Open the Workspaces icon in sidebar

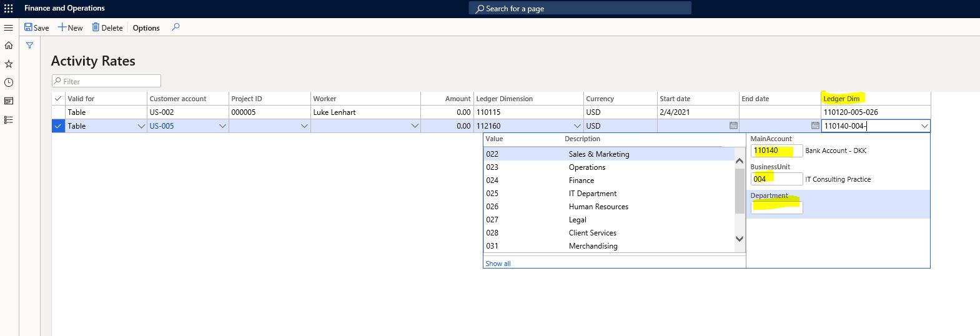click(x=9, y=101)
